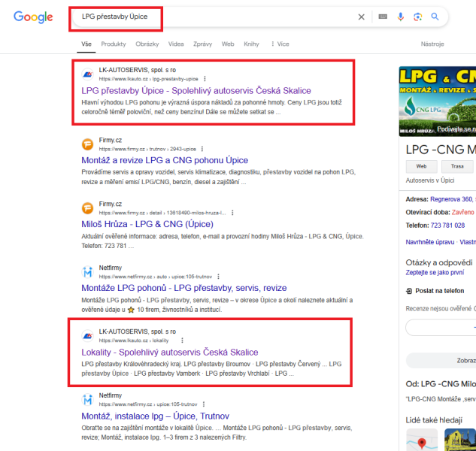Screen dimensions: 476x451
Task: Open 'LPG přestavby Úpice - Spolehlivý autoservis' result
Action: point(196,90)
